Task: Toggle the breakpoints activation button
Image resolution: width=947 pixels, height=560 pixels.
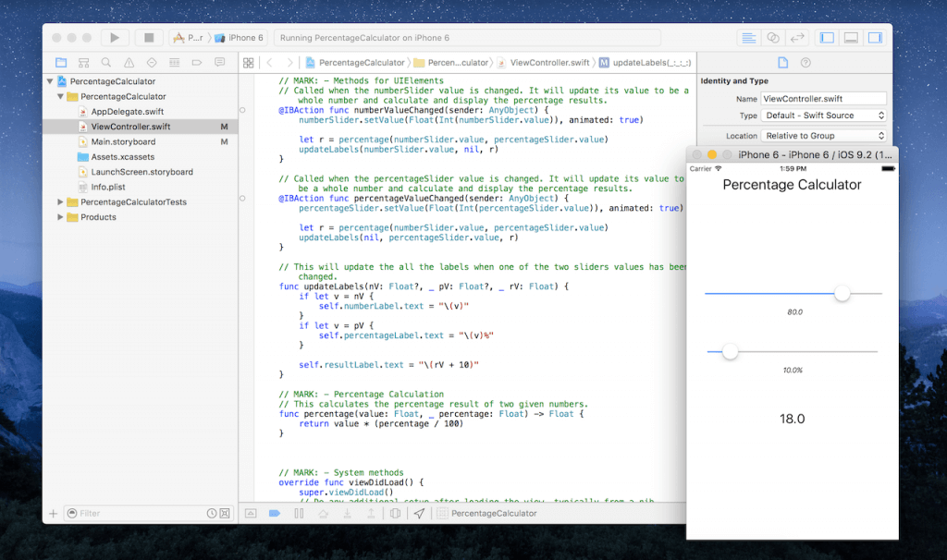Action: tap(274, 513)
